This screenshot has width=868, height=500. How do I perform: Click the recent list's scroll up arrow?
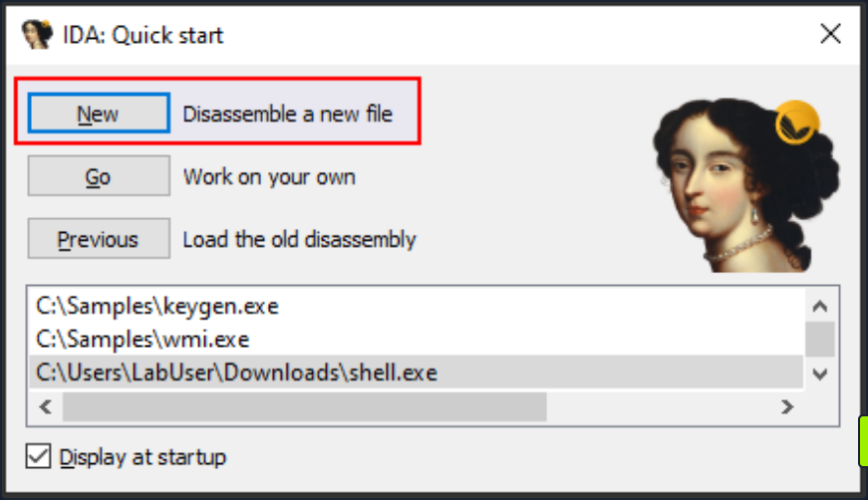point(819,307)
